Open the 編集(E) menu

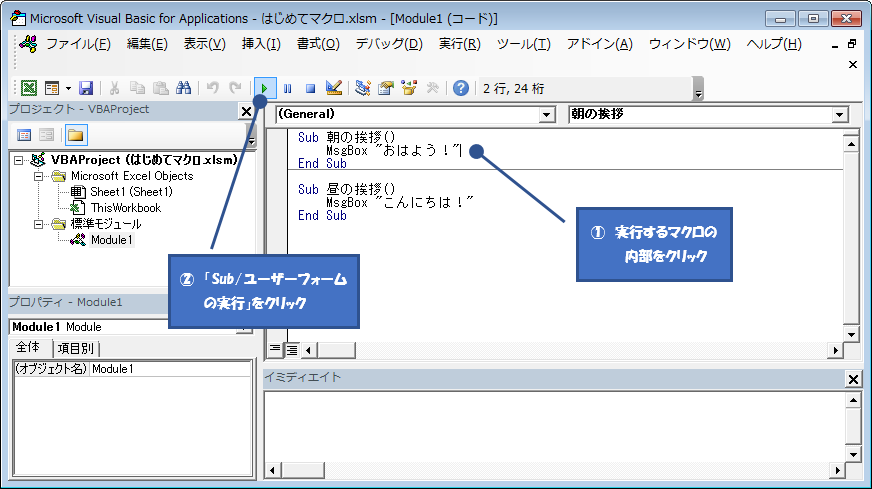click(x=147, y=44)
